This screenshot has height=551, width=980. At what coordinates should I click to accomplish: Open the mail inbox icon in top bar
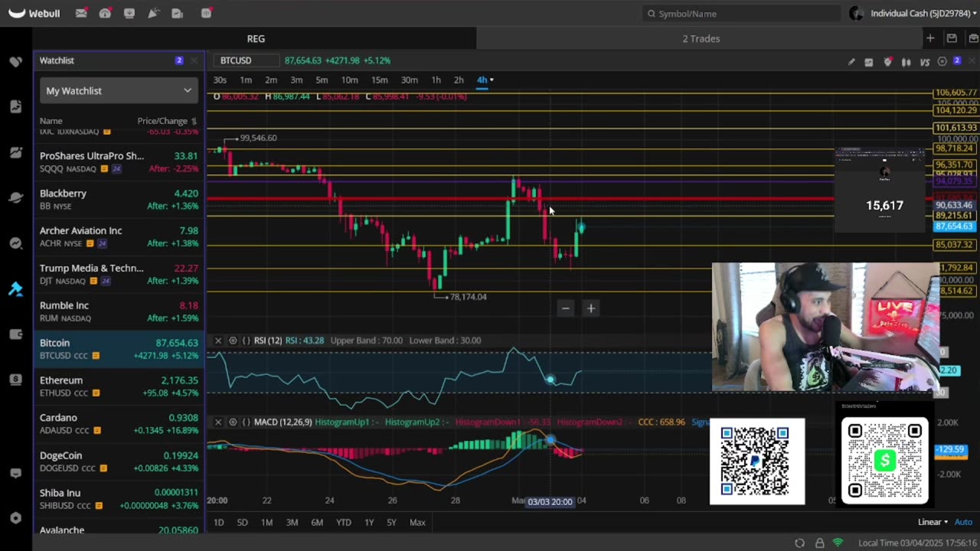81,13
